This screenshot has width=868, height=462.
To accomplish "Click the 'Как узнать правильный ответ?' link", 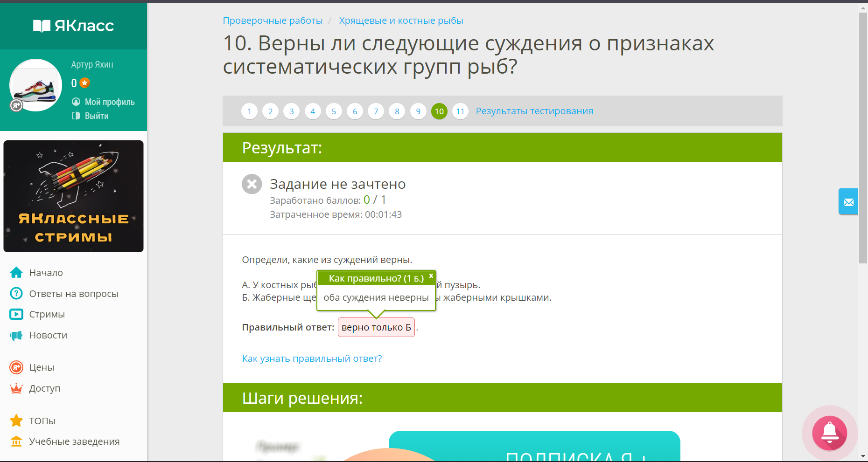I will click(312, 359).
